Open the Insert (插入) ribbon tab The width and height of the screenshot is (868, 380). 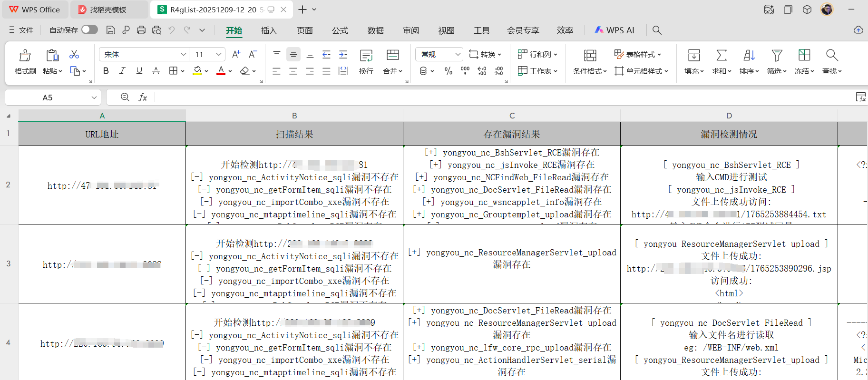coord(269,30)
